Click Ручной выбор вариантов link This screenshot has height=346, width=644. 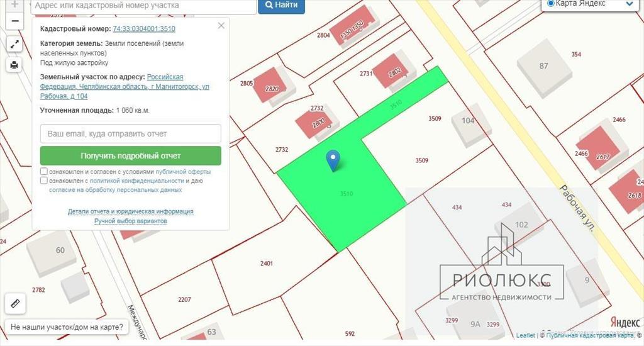(x=131, y=221)
